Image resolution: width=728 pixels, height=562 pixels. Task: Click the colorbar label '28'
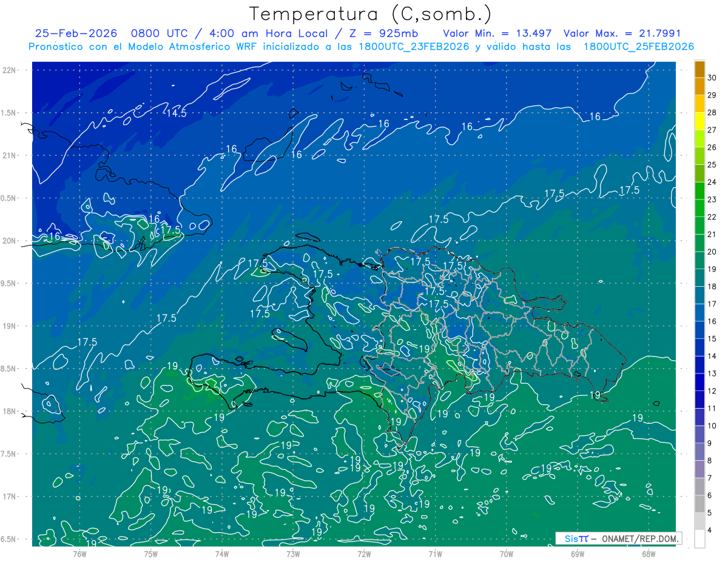(712, 113)
